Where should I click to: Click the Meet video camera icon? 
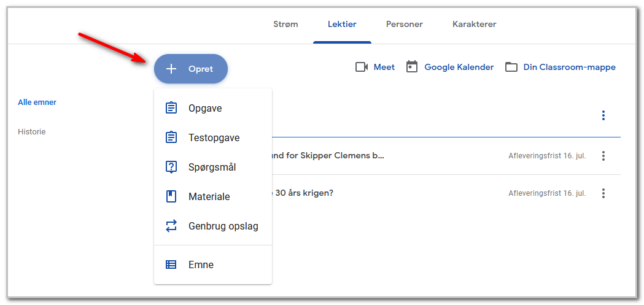pos(362,67)
